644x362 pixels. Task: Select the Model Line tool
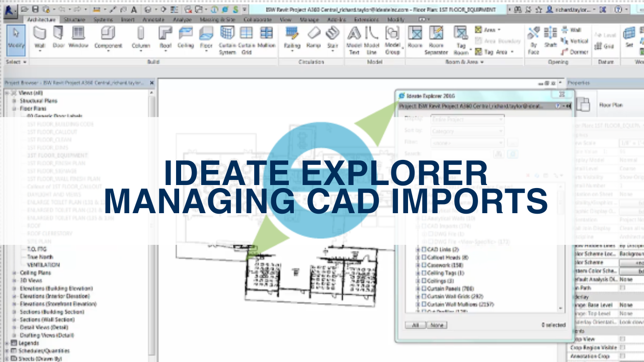372,40
